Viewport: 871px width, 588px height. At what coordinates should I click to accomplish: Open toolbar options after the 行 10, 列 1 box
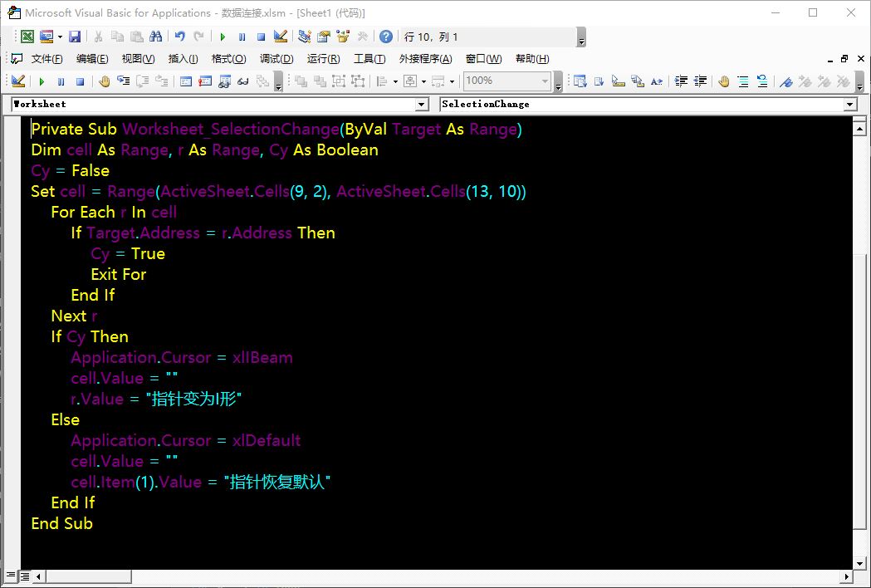click(581, 38)
